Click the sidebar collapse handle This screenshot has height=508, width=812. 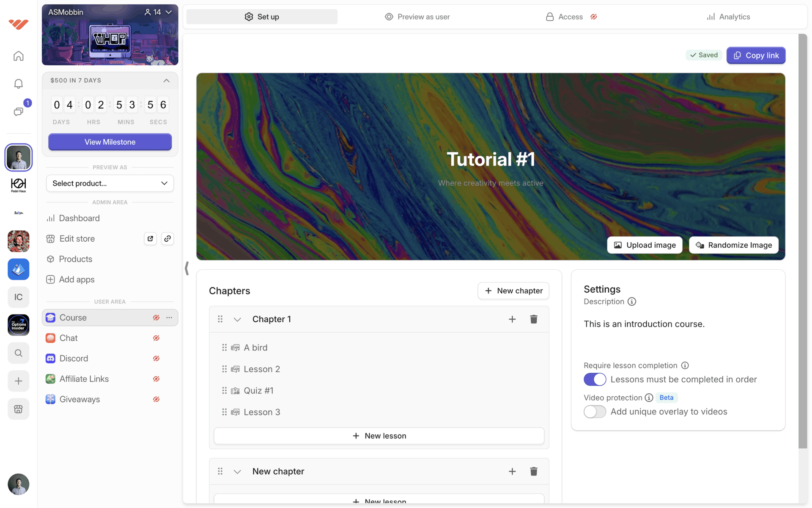[187, 268]
